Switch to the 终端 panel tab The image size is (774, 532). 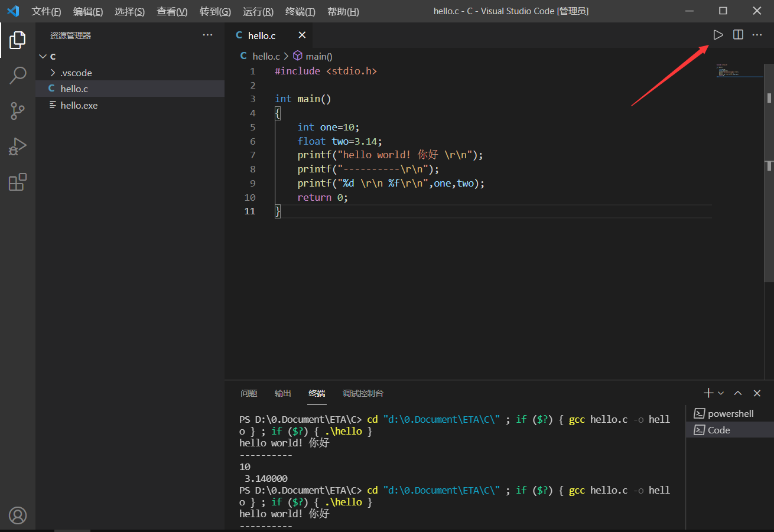317,393
